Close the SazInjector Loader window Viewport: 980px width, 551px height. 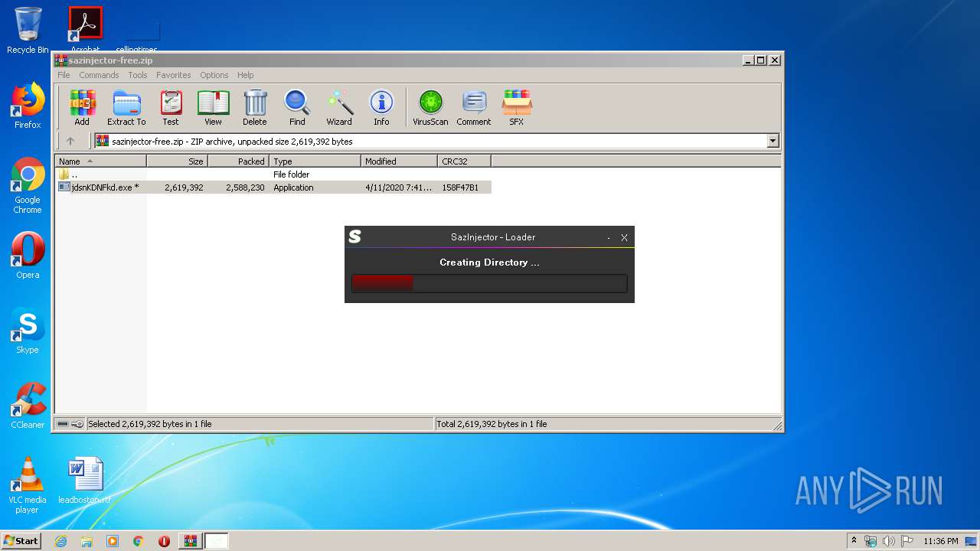(x=624, y=237)
